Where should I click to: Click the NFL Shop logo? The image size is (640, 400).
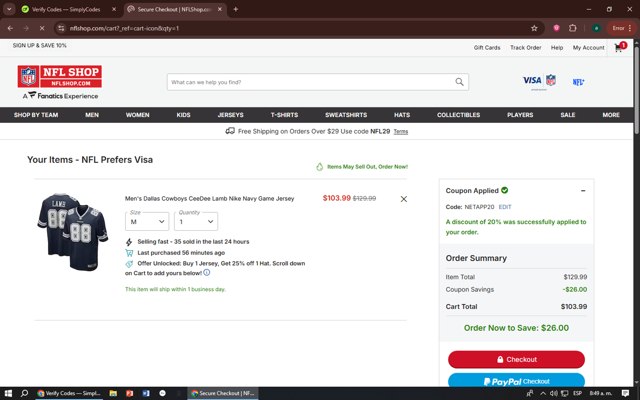coord(60,76)
